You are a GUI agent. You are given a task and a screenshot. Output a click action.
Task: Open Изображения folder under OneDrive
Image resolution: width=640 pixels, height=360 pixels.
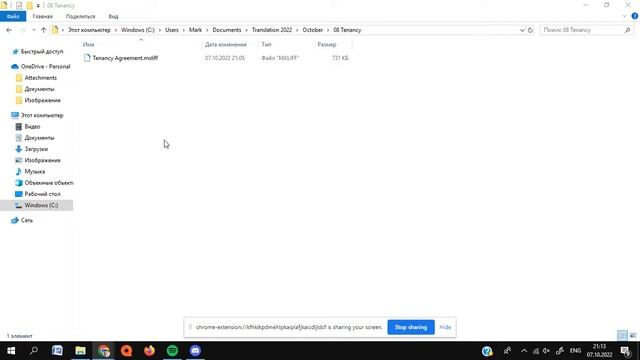click(42, 100)
